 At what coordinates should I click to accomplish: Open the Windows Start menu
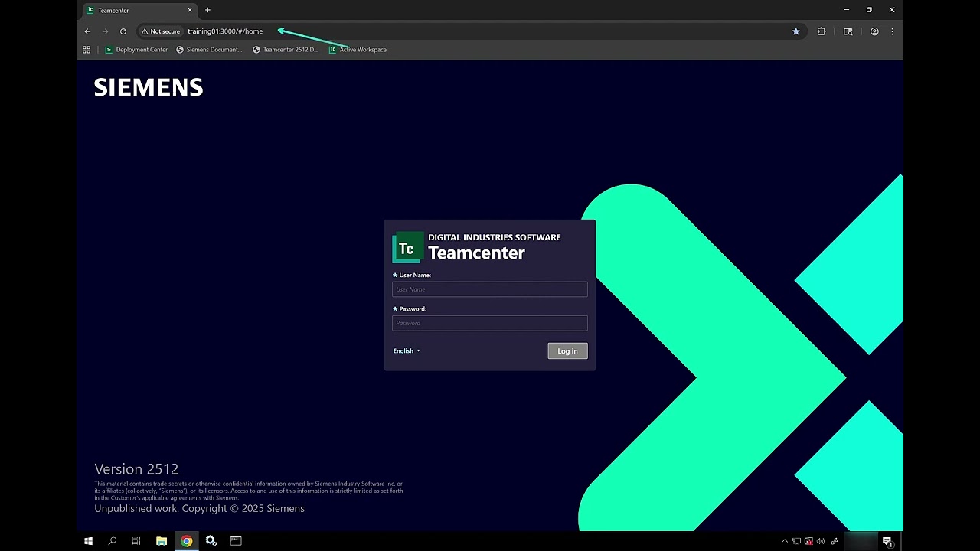[x=88, y=541]
